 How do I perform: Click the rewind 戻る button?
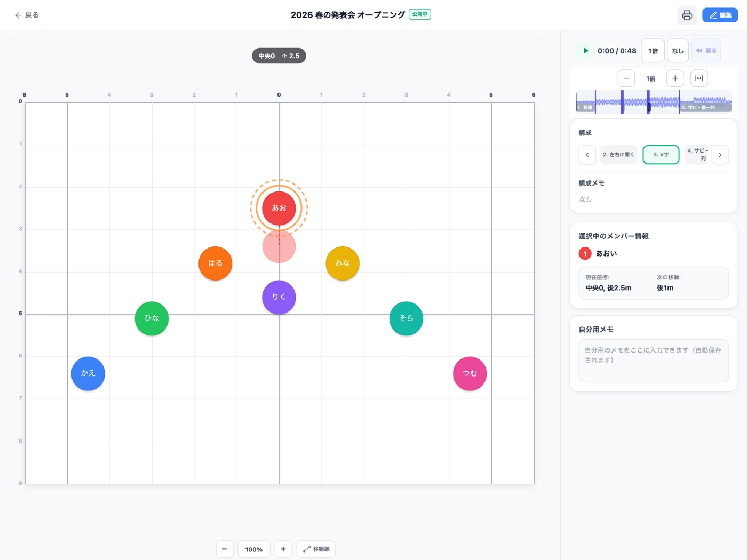[x=706, y=51]
